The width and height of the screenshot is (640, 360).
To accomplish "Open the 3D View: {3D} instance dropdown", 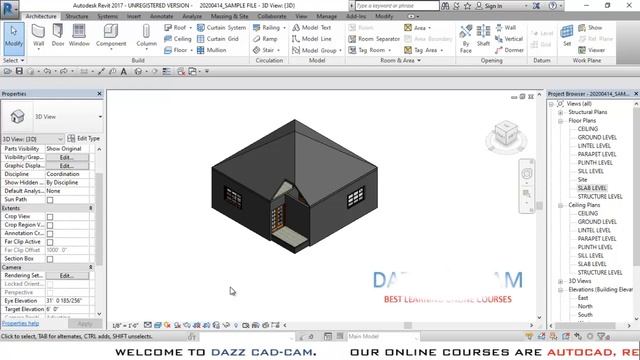I will [33, 139].
